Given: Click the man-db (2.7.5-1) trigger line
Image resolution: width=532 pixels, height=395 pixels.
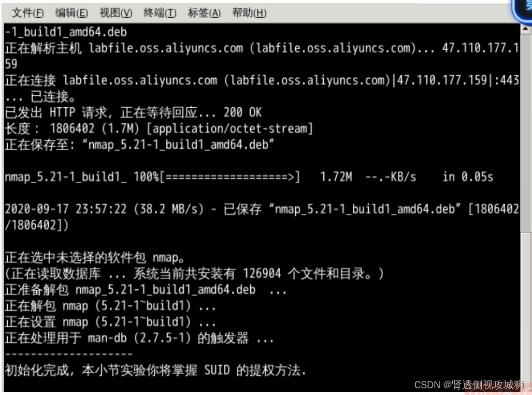Looking at the screenshot, I should [139, 338].
